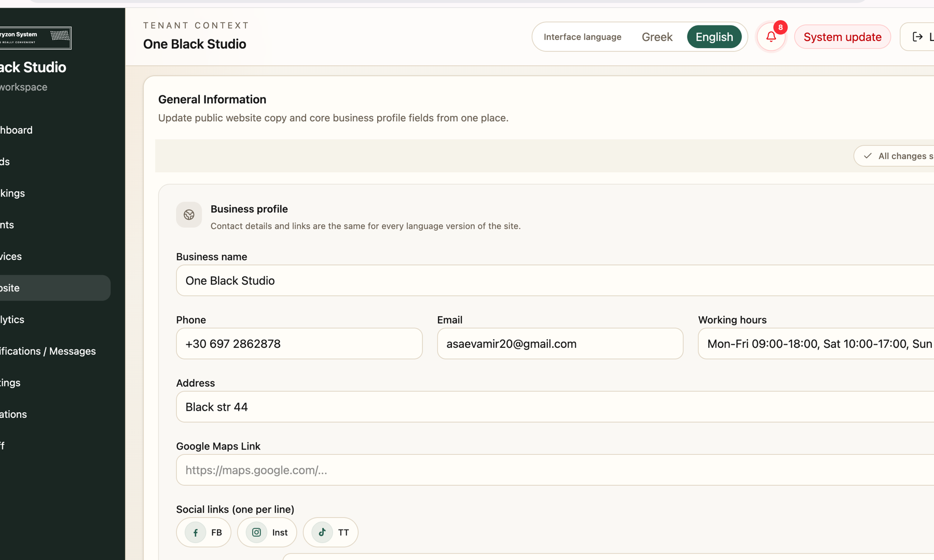Focus the Email input field
The image size is (934, 560).
point(560,344)
